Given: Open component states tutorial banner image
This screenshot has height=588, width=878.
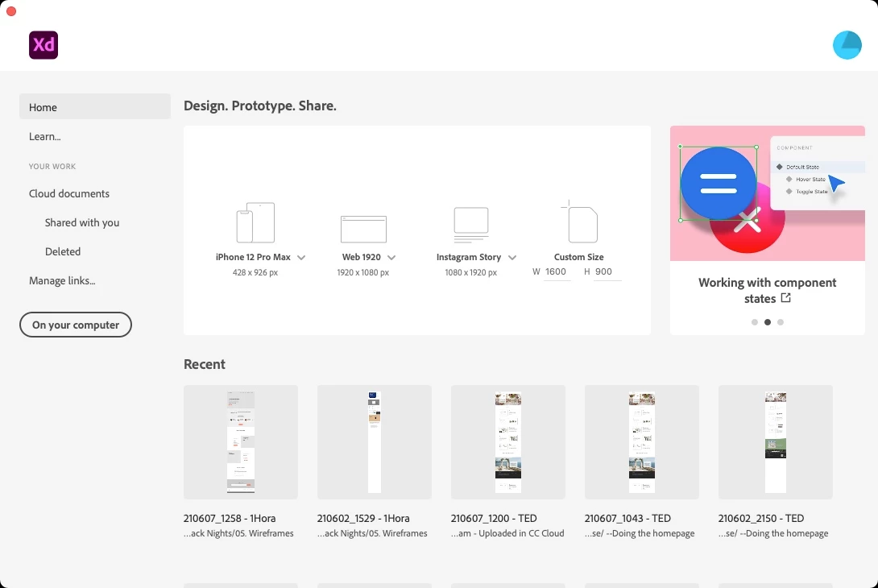Looking at the screenshot, I should click(767, 193).
